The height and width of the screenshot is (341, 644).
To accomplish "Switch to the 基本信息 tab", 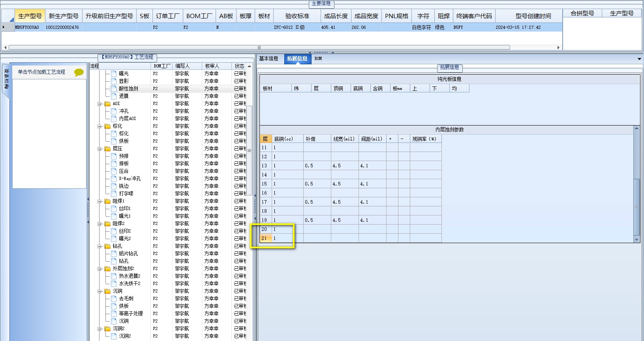I will pyautogui.click(x=268, y=58).
